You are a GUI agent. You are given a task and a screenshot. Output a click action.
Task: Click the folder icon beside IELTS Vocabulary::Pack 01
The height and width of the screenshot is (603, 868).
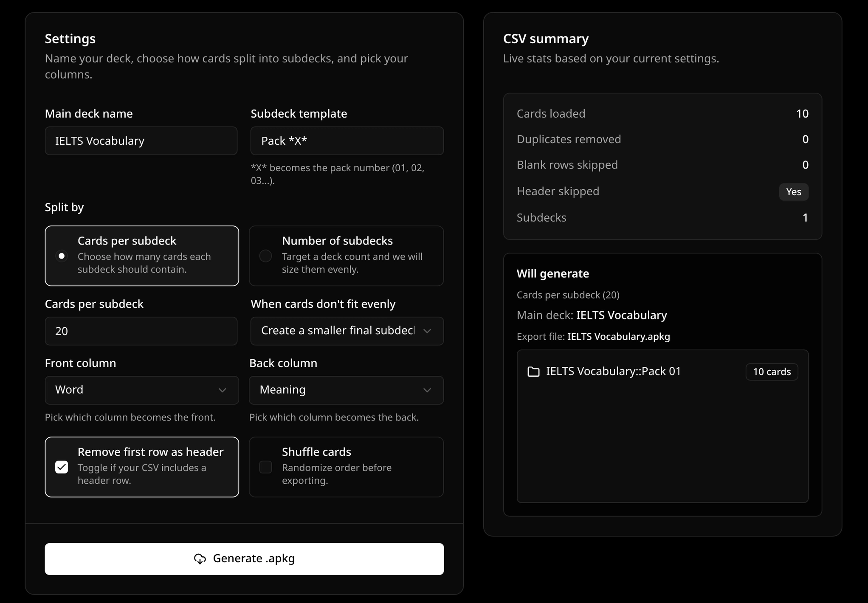coord(533,372)
